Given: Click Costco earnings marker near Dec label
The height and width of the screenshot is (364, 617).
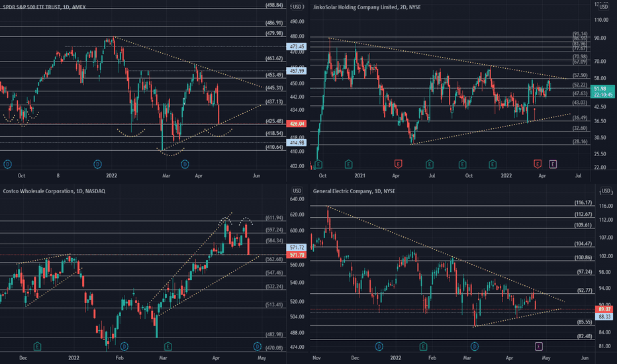Looking at the screenshot, I should coord(37,346).
